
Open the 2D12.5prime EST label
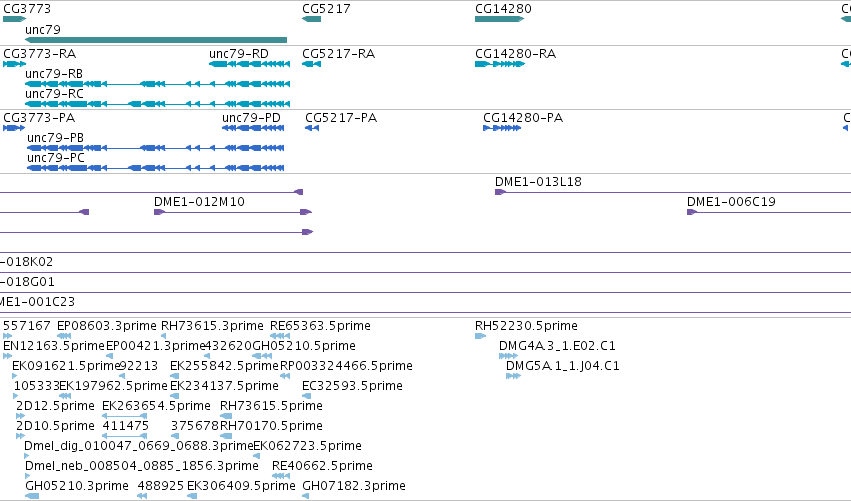(x=55, y=406)
